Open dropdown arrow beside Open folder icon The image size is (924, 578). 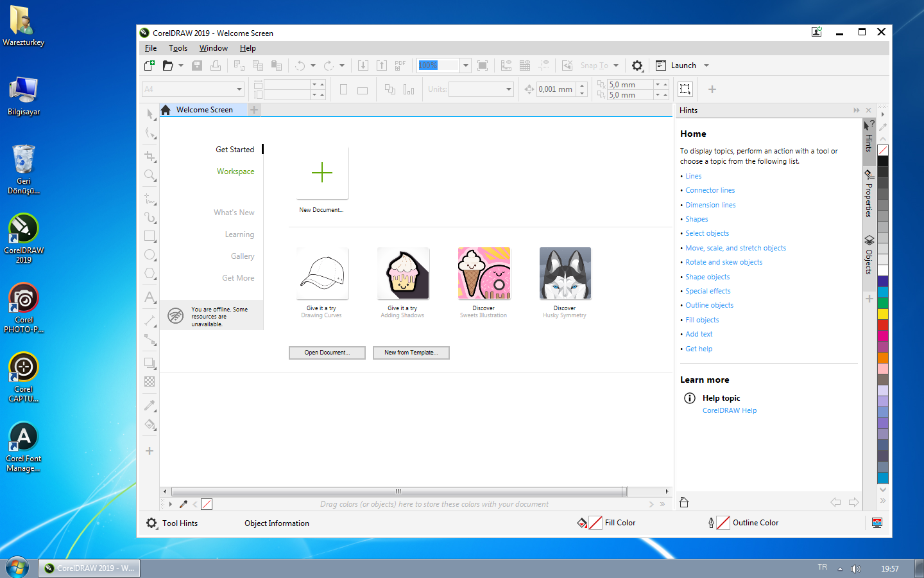[181, 66]
